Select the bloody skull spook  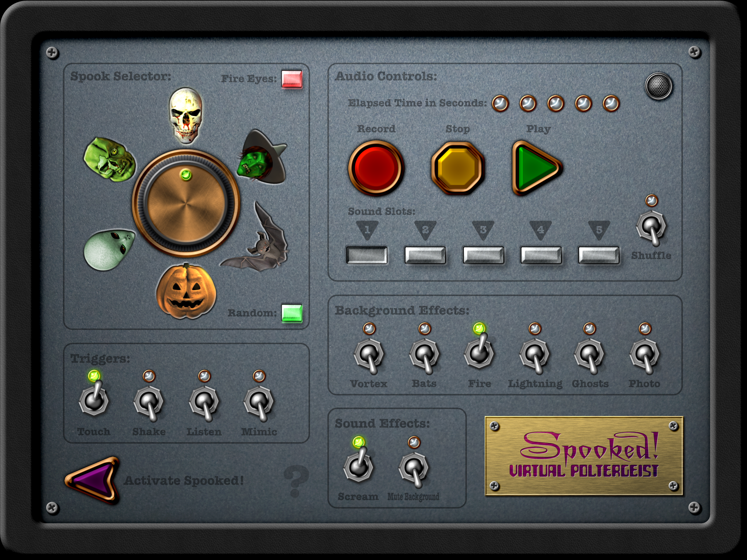(x=186, y=115)
